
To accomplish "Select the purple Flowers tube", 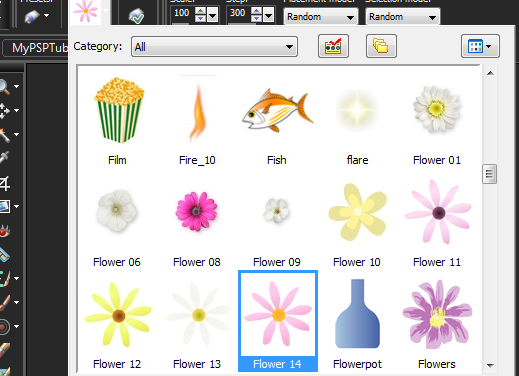I will [x=437, y=314].
